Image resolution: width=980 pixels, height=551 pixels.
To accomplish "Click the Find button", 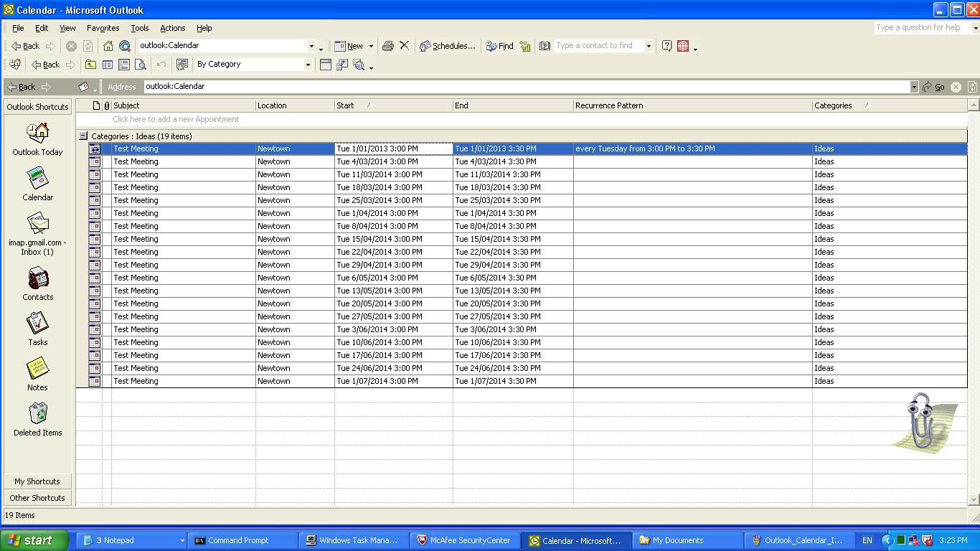I will click(499, 46).
